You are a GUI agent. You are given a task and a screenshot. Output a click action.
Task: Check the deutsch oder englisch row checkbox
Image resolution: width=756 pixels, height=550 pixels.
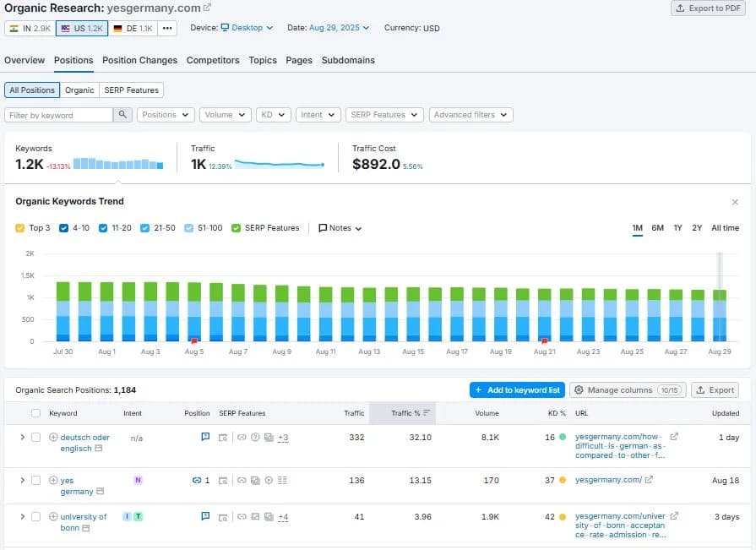35,437
